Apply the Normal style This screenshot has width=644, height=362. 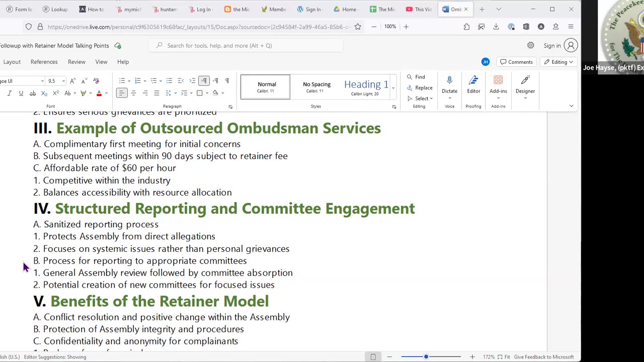[x=265, y=87]
